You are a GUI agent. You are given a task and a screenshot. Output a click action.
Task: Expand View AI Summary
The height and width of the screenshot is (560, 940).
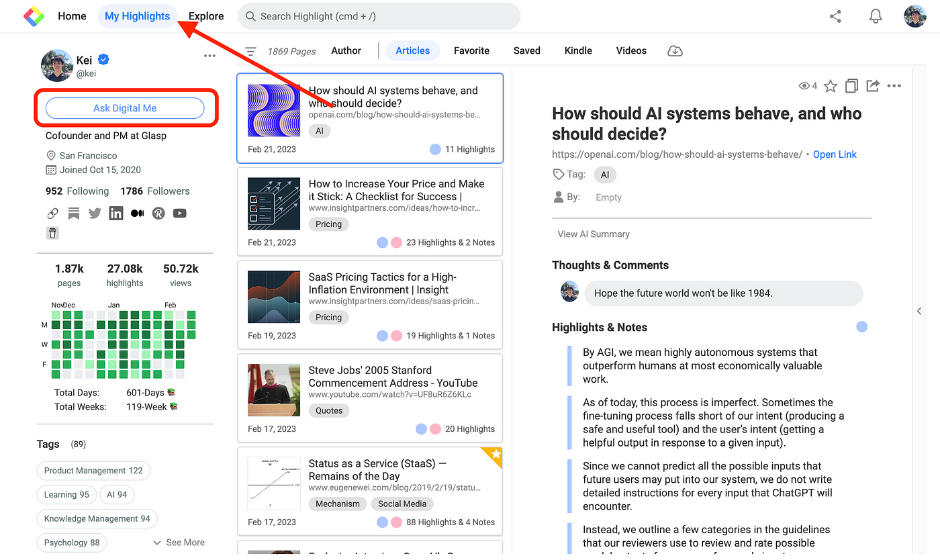coord(594,234)
